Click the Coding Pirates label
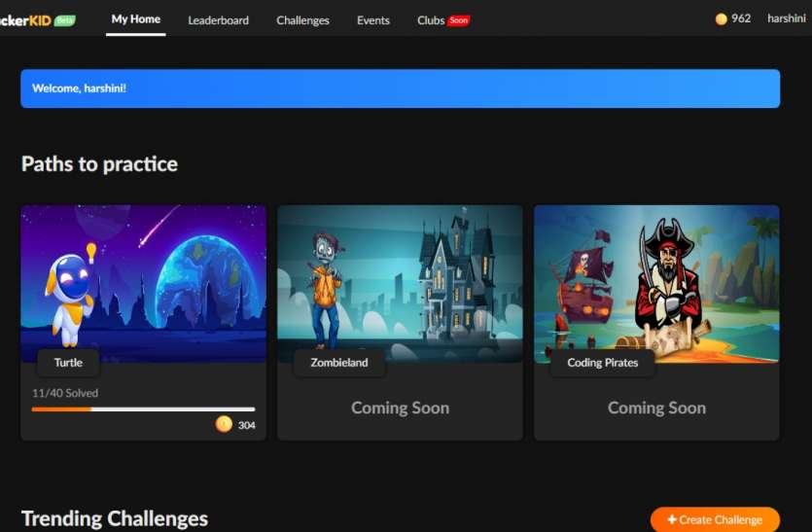The image size is (812, 532). [x=602, y=363]
